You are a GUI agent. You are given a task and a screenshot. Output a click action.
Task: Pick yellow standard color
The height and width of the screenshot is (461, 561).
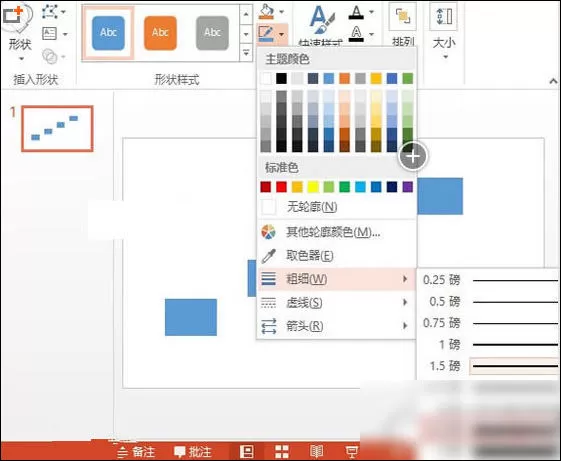[x=313, y=187]
